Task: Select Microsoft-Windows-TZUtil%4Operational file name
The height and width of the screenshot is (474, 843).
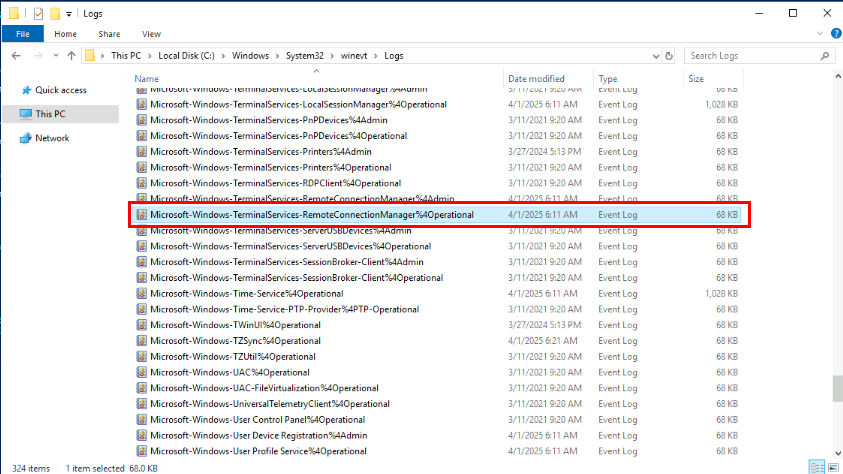Action: pos(233,356)
